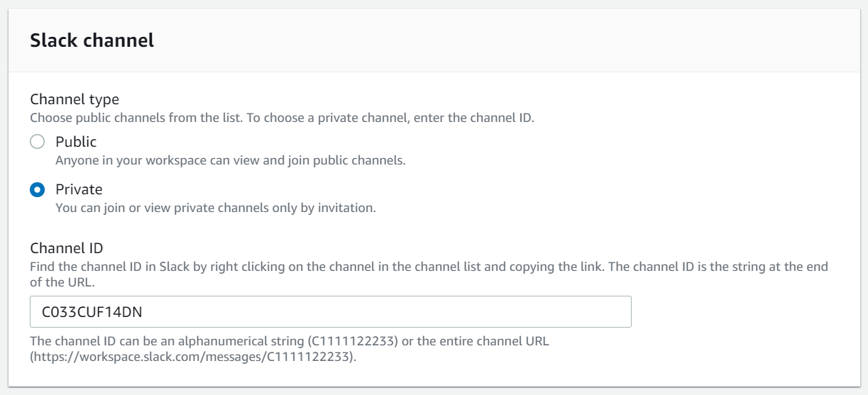Select the Private channel type radio button
The width and height of the screenshot is (868, 395).
click(x=38, y=190)
